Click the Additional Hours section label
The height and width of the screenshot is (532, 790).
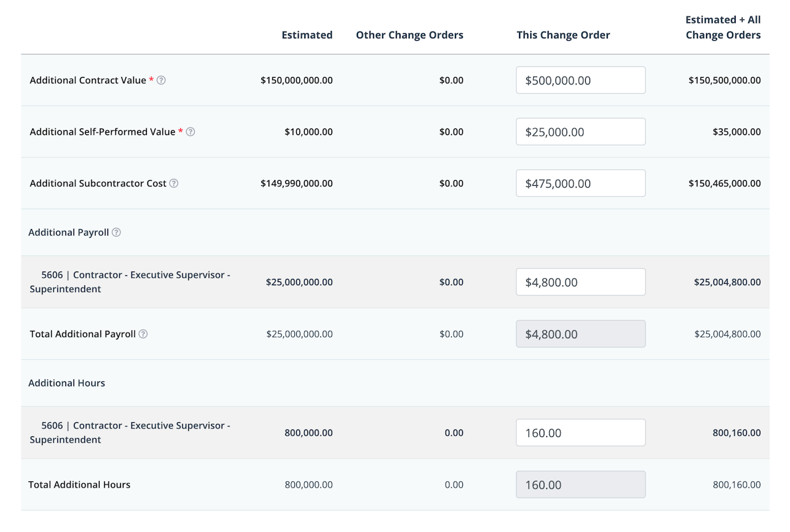click(x=67, y=383)
